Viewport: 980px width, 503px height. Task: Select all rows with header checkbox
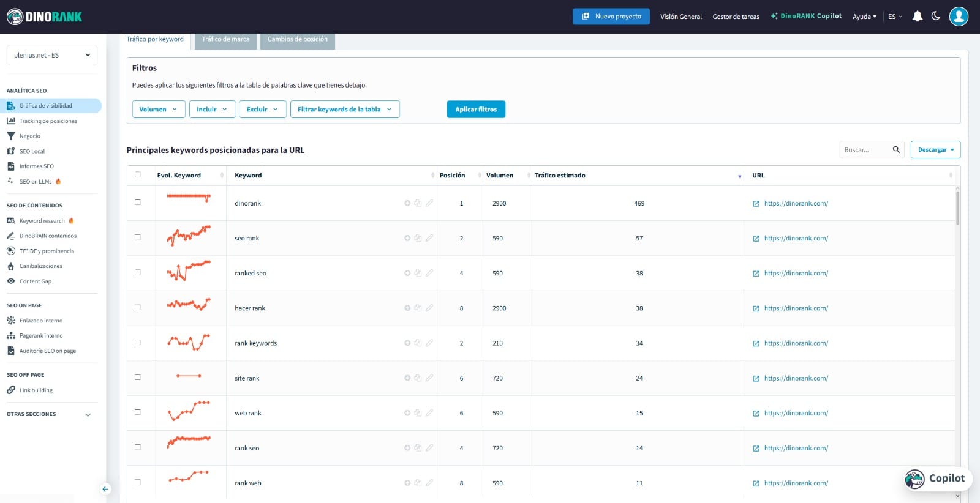[x=138, y=175]
